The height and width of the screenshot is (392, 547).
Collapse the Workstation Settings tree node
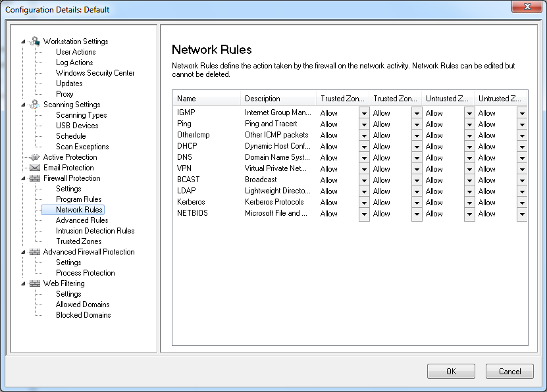(x=24, y=41)
